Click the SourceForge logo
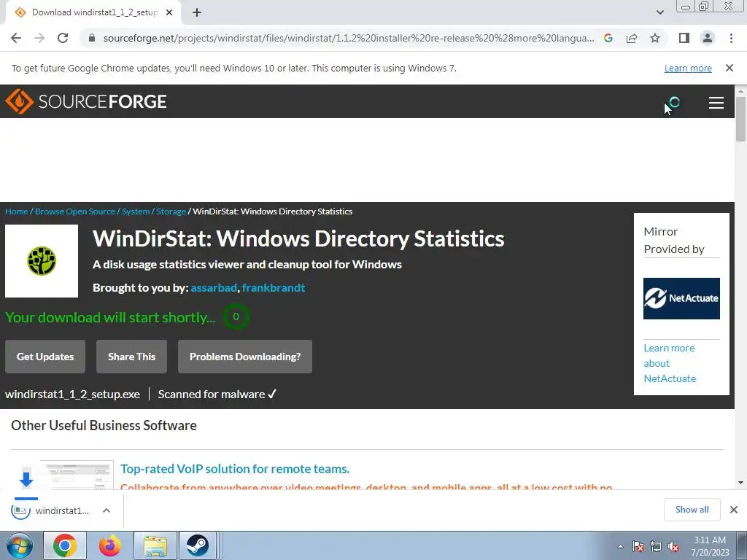747x560 pixels. pos(86,101)
